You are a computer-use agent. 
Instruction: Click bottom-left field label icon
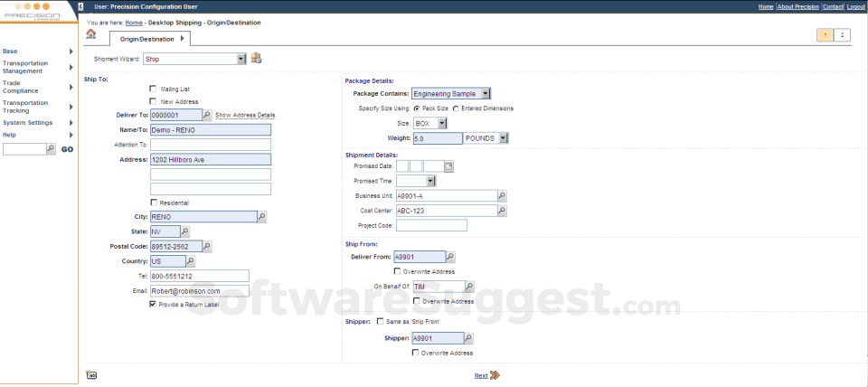coord(91,375)
